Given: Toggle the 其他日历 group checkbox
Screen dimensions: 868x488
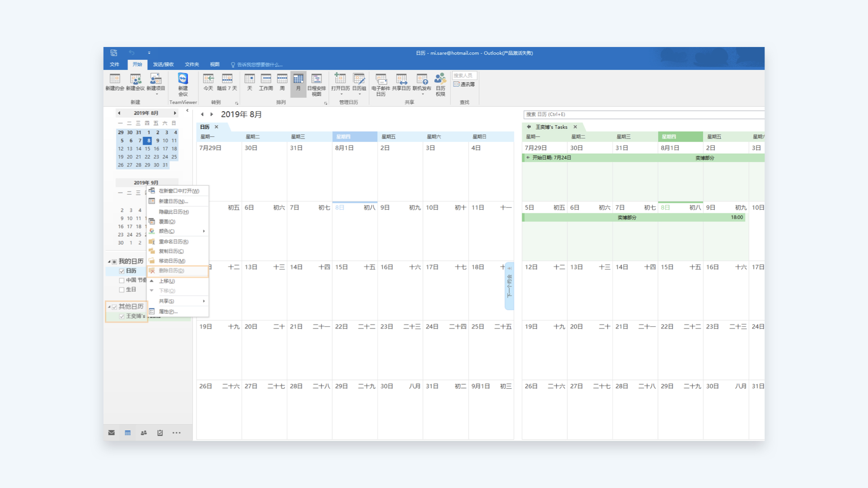Looking at the screenshot, I should (114, 307).
